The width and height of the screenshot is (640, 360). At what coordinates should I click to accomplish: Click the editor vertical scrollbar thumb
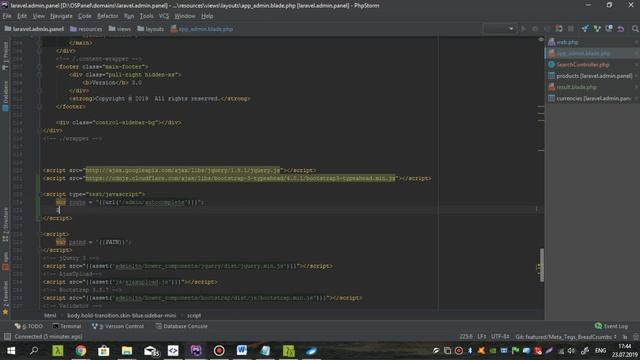pyautogui.click(x=542, y=265)
